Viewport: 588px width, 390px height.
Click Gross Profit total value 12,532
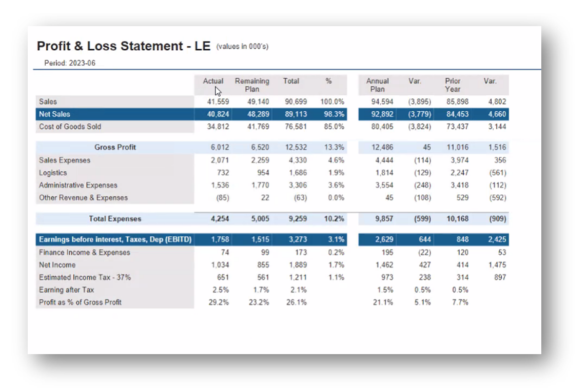pos(296,147)
